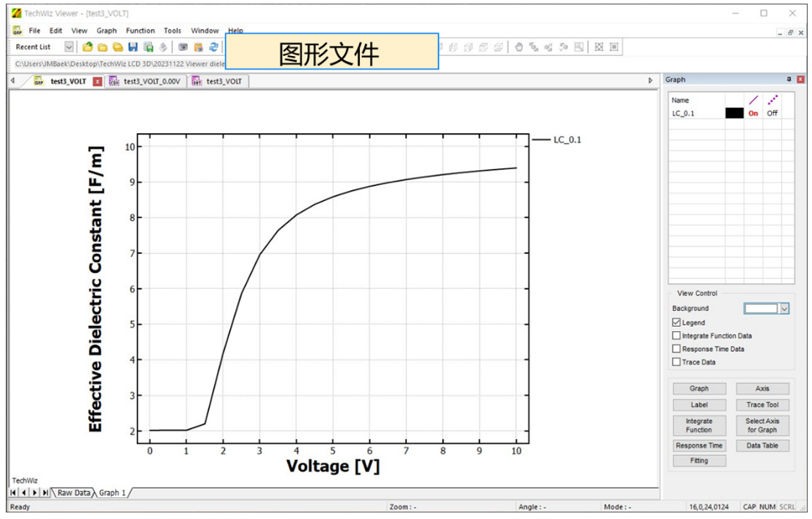Click the blue Save disk icon

133,47
